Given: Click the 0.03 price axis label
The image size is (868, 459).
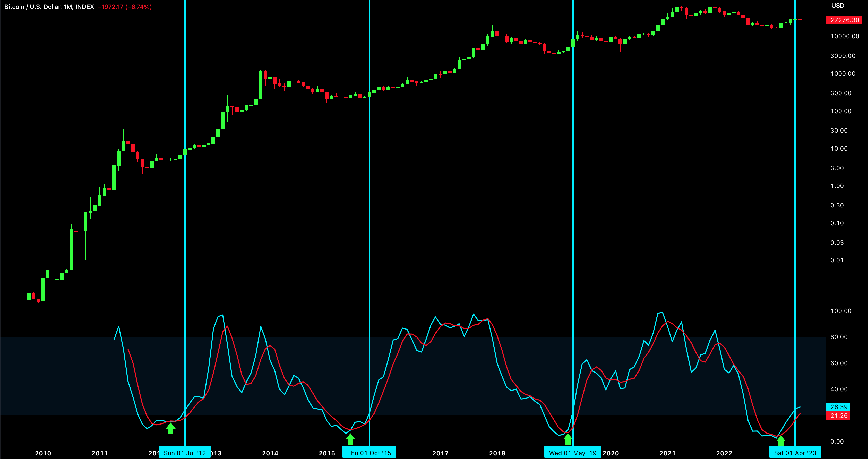Looking at the screenshot, I should tap(837, 243).
